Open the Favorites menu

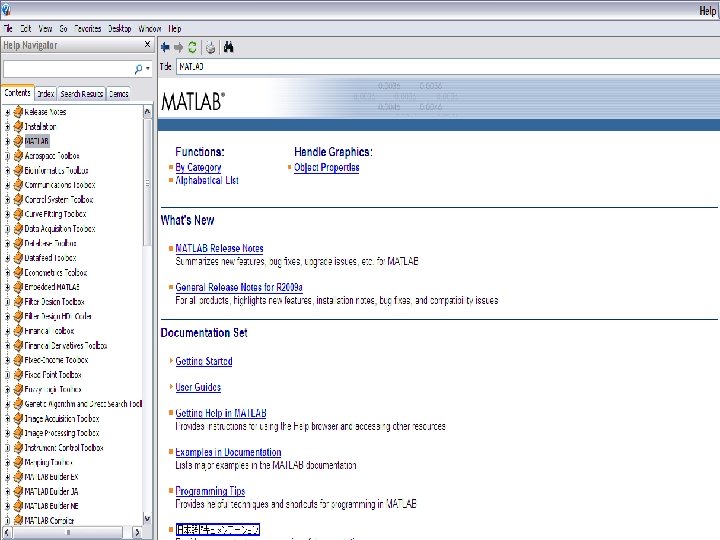(x=88, y=28)
